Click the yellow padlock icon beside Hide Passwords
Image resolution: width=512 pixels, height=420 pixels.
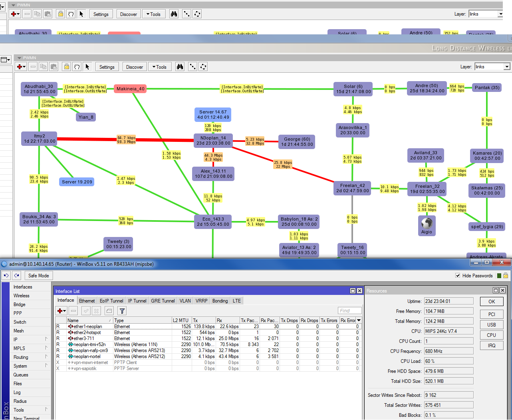point(506,276)
